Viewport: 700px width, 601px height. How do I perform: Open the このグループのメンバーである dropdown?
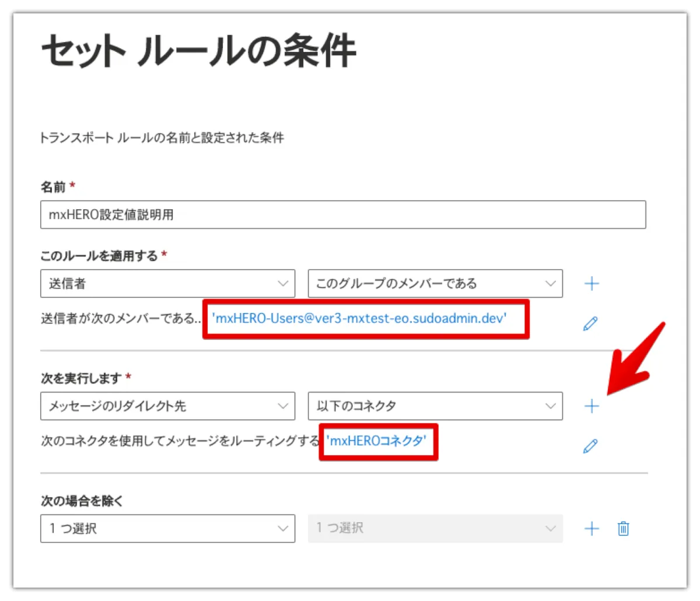(435, 284)
